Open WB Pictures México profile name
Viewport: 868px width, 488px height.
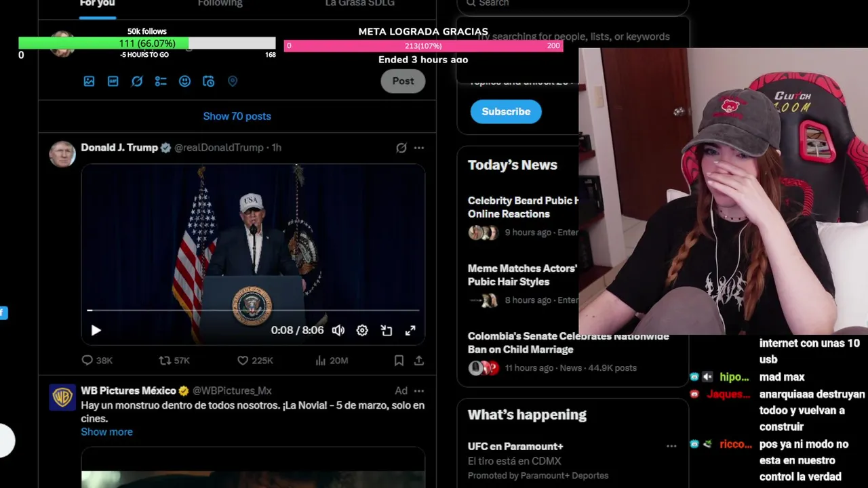pos(128,390)
